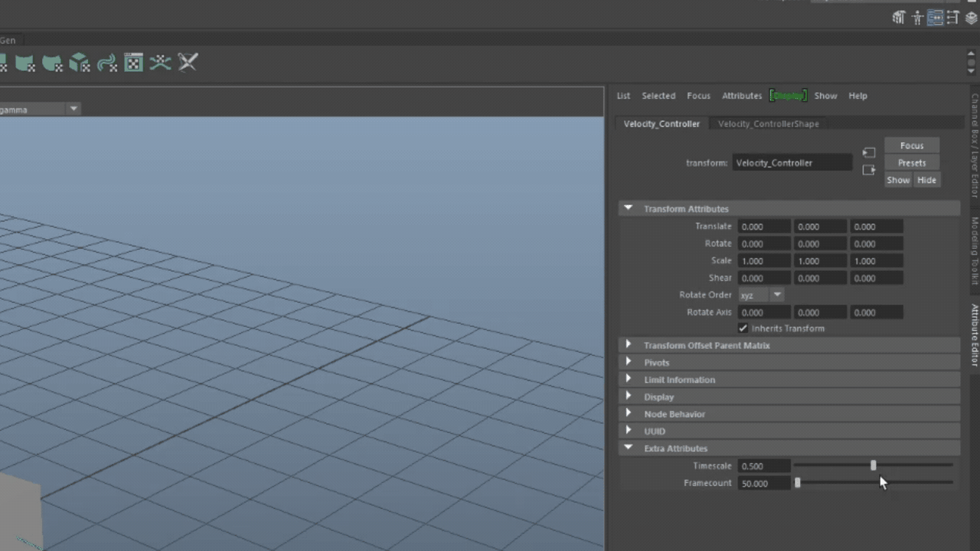980x551 pixels.
Task: Expand the UUID section
Action: point(629,431)
